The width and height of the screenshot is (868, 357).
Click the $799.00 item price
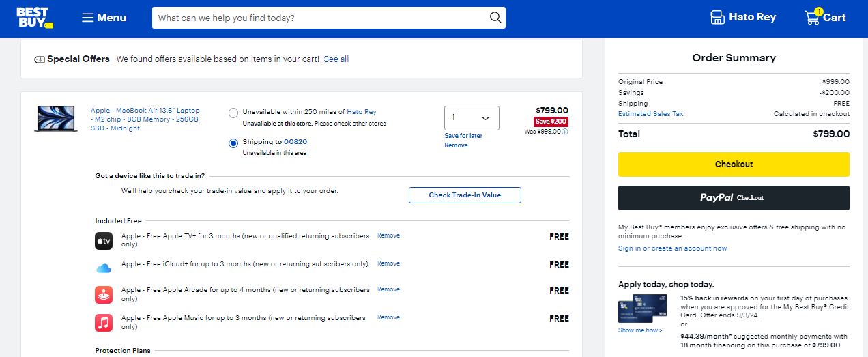point(552,110)
